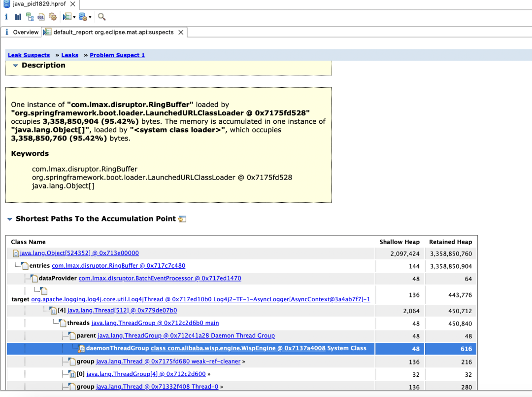Go to the Leaks breadcrumb link

69,55
